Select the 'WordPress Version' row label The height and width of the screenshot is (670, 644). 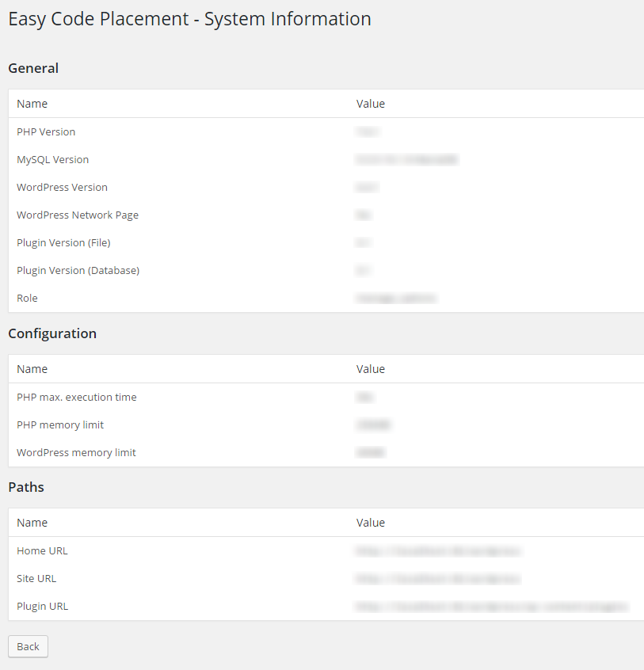click(x=62, y=188)
